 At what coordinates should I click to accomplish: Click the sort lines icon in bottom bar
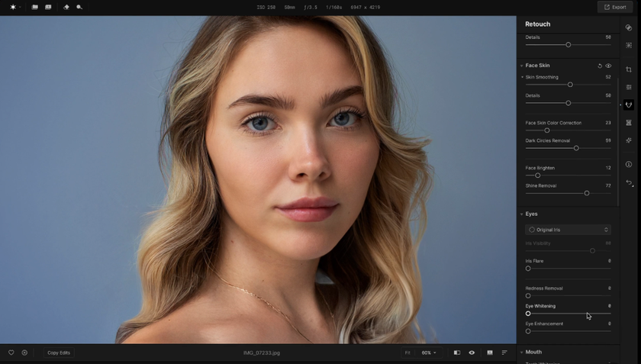[x=504, y=353]
